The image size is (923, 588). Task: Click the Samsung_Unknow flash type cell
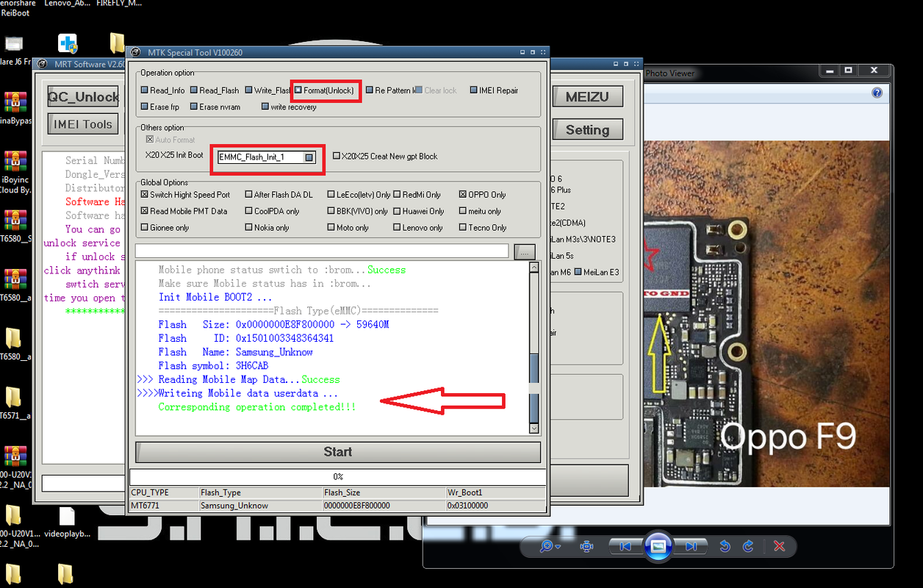pos(260,506)
